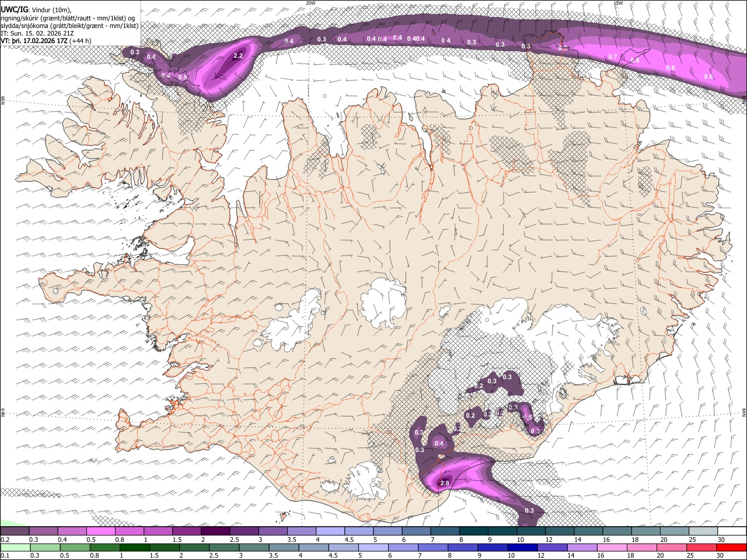The width and height of the screenshot is (747, 560).
Task: Click the 'rigning/skúrir' legend description line
Action: (68, 17)
